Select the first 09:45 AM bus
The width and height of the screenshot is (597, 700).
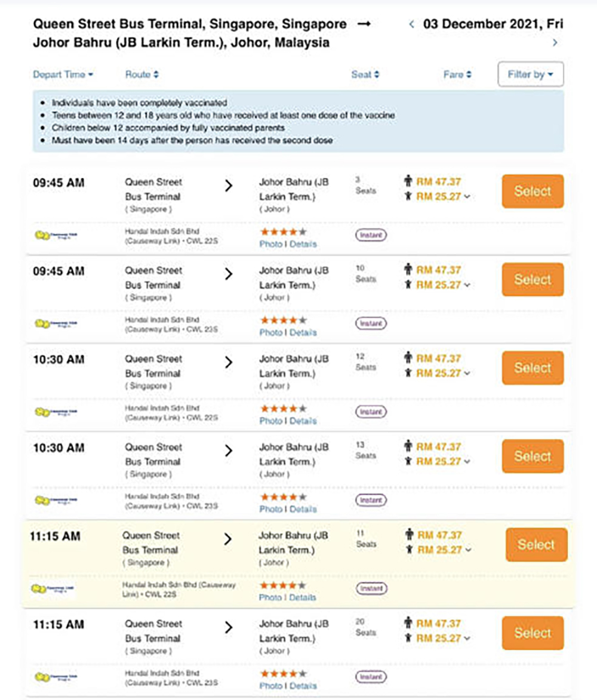pos(533,191)
